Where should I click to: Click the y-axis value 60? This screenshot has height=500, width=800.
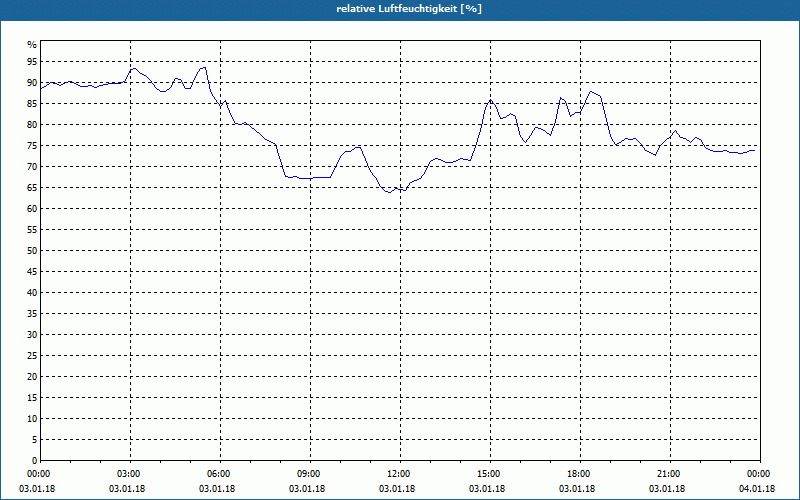[x=32, y=209]
